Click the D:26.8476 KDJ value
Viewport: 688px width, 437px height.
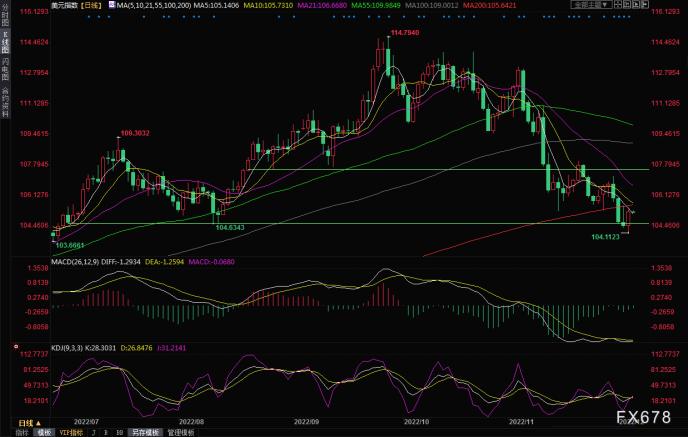(136, 348)
